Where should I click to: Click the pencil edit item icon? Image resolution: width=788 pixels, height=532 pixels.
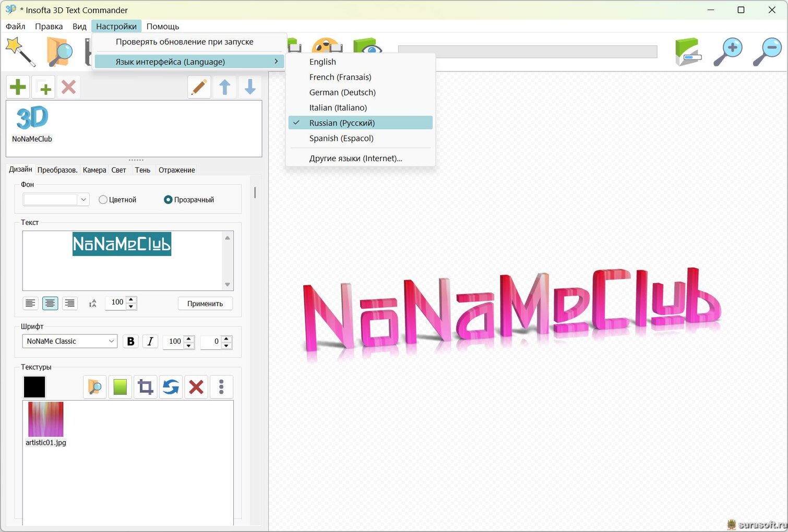pyautogui.click(x=199, y=87)
